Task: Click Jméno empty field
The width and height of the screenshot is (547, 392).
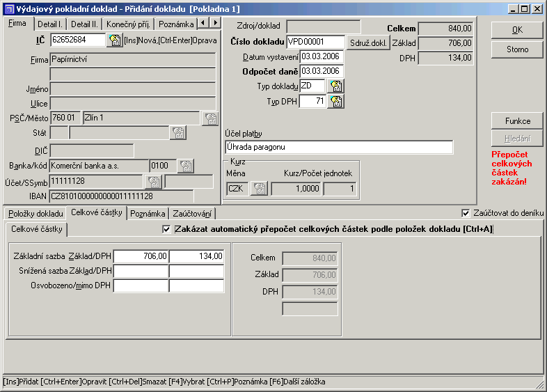Action: click(133, 89)
